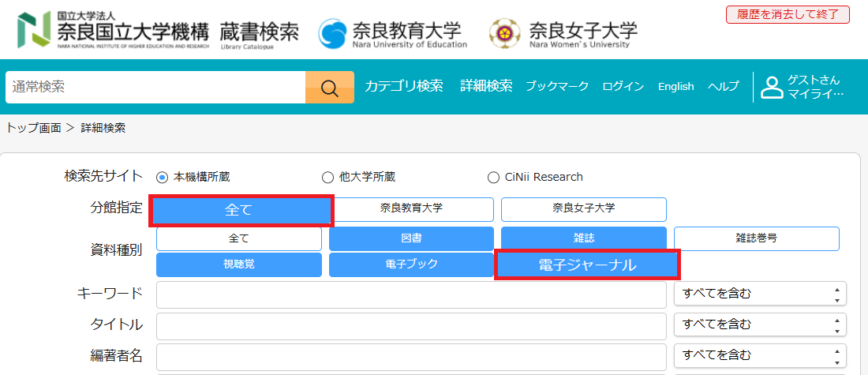Select the 本機構所蔵 radio button
The height and width of the screenshot is (375, 868).
(163, 177)
